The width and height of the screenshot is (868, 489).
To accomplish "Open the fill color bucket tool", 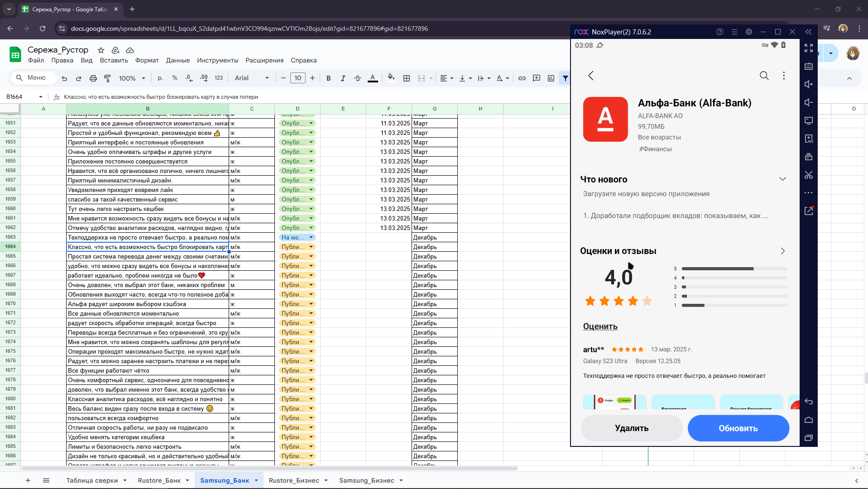I will (x=391, y=78).
